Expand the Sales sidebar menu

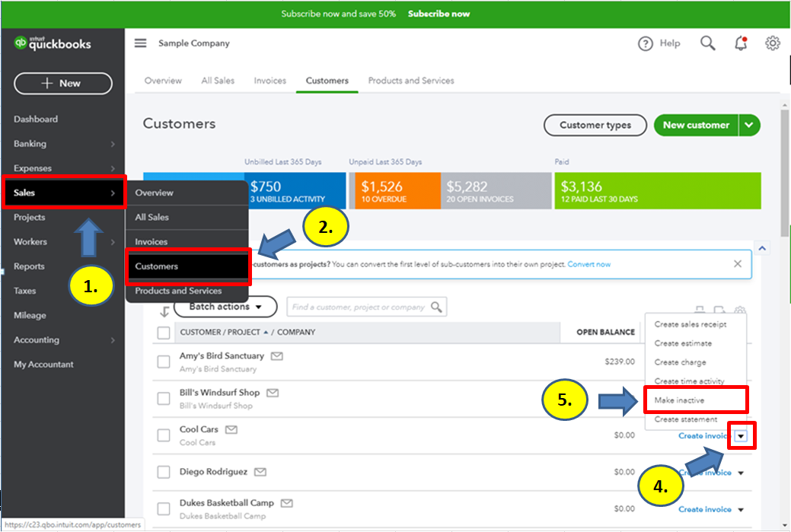[64, 193]
